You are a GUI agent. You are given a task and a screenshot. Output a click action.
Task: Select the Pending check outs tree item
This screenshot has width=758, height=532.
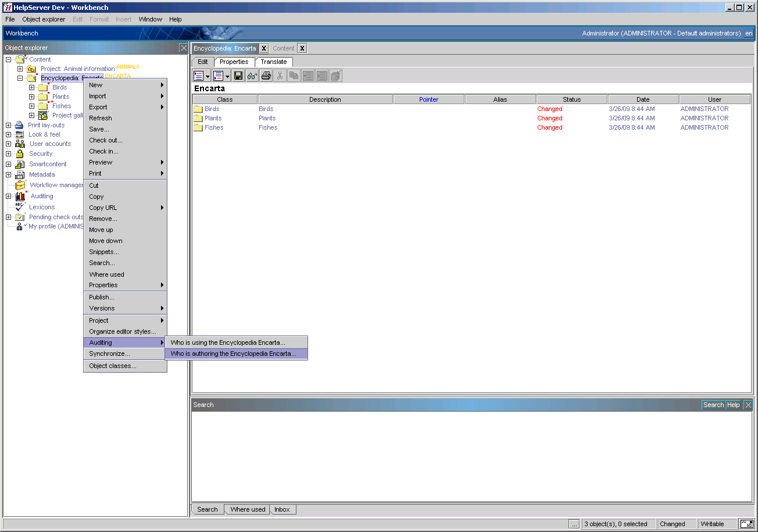pyautogui.click(x=56, y=217)
